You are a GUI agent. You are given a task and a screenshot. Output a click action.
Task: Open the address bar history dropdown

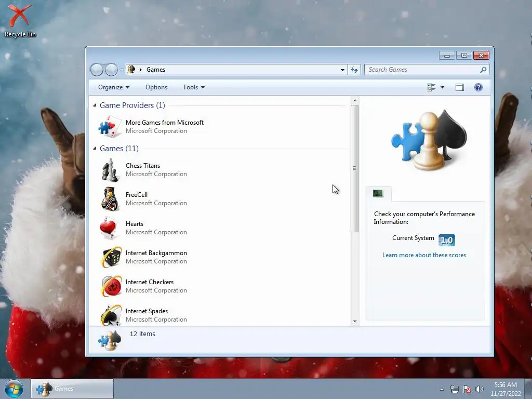(x=342, y=70)
